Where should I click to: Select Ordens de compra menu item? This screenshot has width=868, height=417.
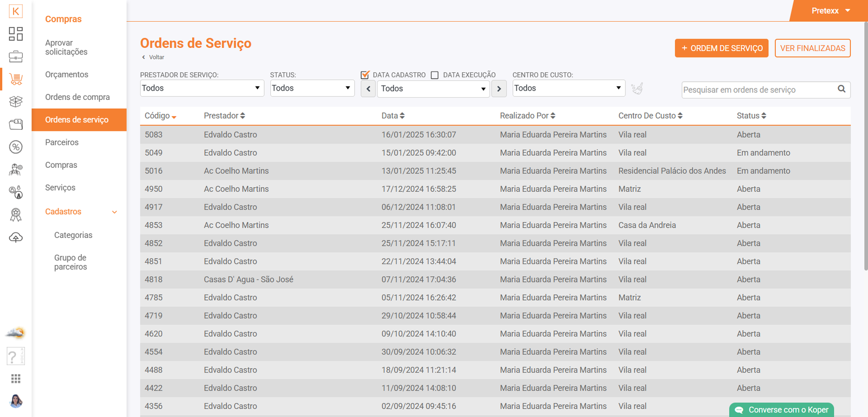78,97
